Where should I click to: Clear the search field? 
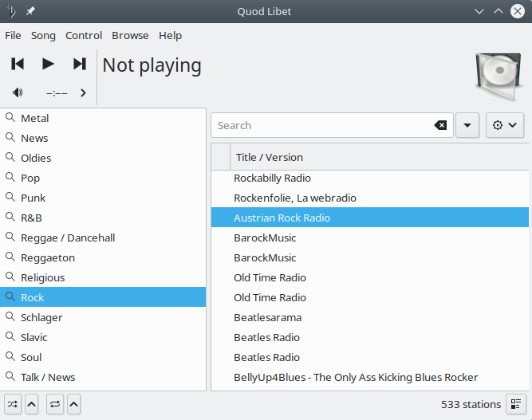[440, 125]
